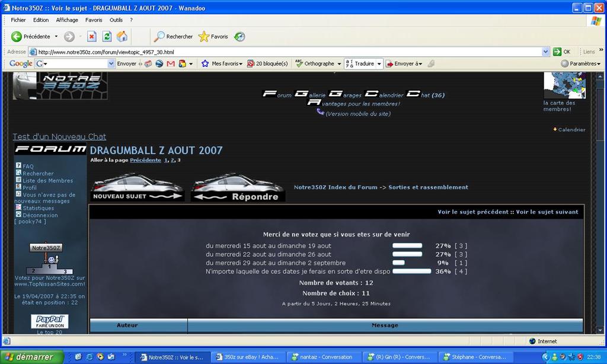
Task: Open the History clock icon in toolbar
Action: click(x=239, y=37)
